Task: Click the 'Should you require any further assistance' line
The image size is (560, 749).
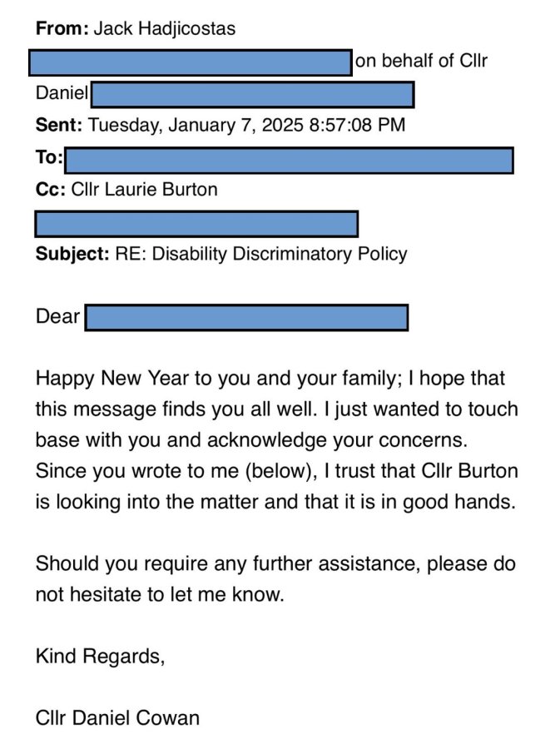Action: [275, 563]
